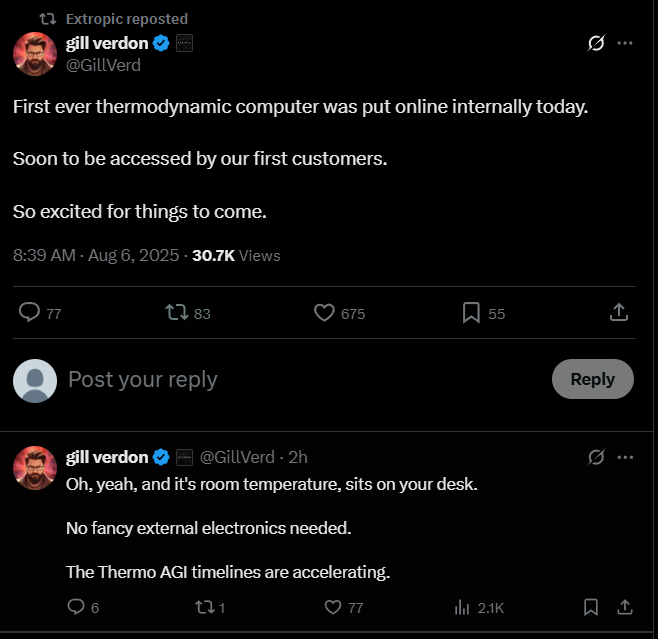The width and height of the screenshot is (658, 639).
Task: Open more options on the follow-up reply
Action: [x=626, y=457]
